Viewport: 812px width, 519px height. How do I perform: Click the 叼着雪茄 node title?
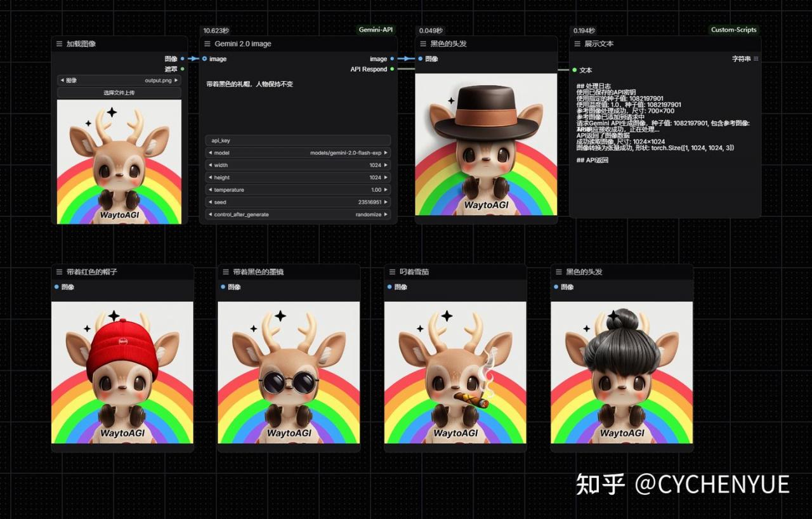pos(414,272)
